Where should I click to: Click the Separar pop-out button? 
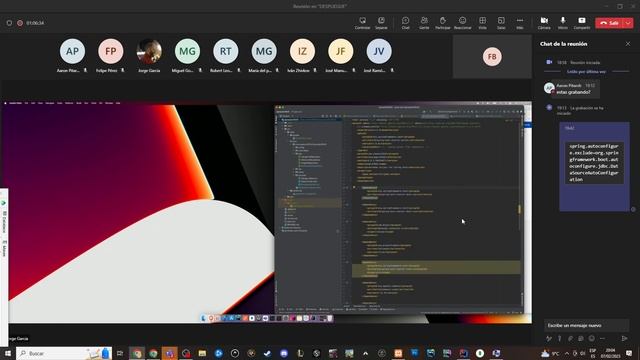[x=381, y=23]
